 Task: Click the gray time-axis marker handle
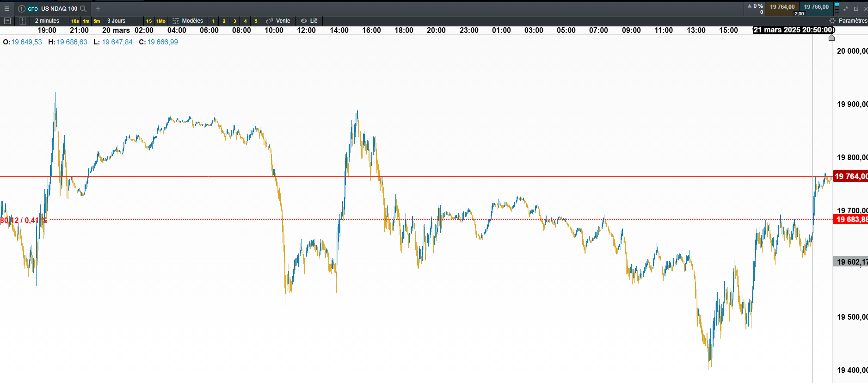(831, 37)
